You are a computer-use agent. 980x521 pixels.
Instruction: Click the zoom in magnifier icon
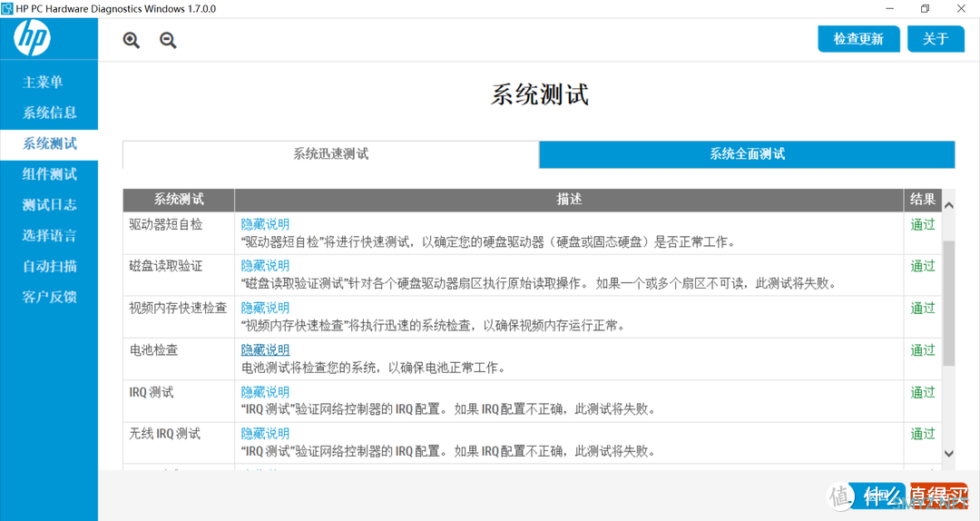tap(132, 41)
